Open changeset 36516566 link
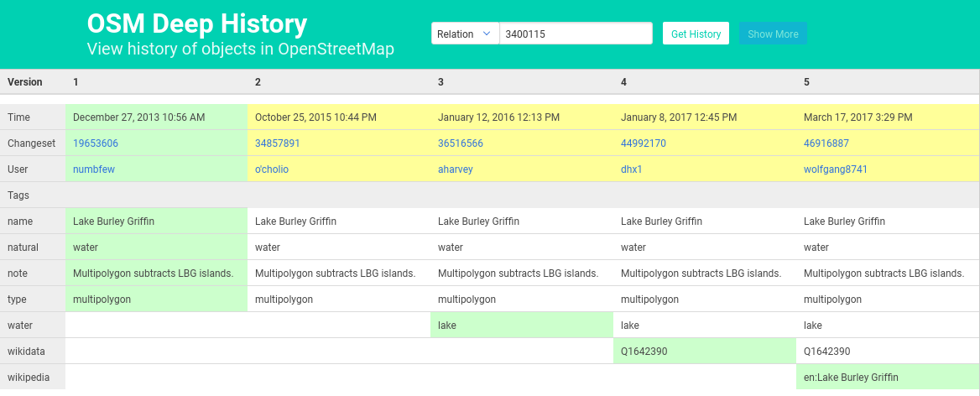 461,143
